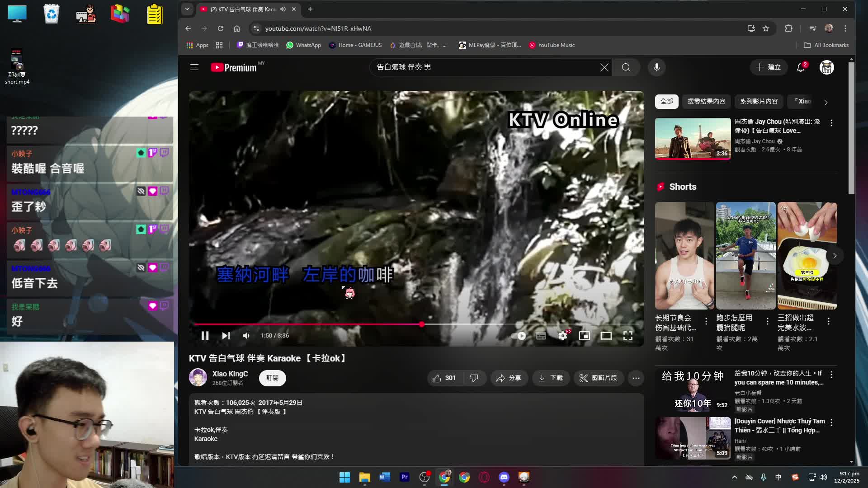The height and width of the screenshot is (488, 868).
Task: Open YouTube guide hamburger menu
Action: 194,67
